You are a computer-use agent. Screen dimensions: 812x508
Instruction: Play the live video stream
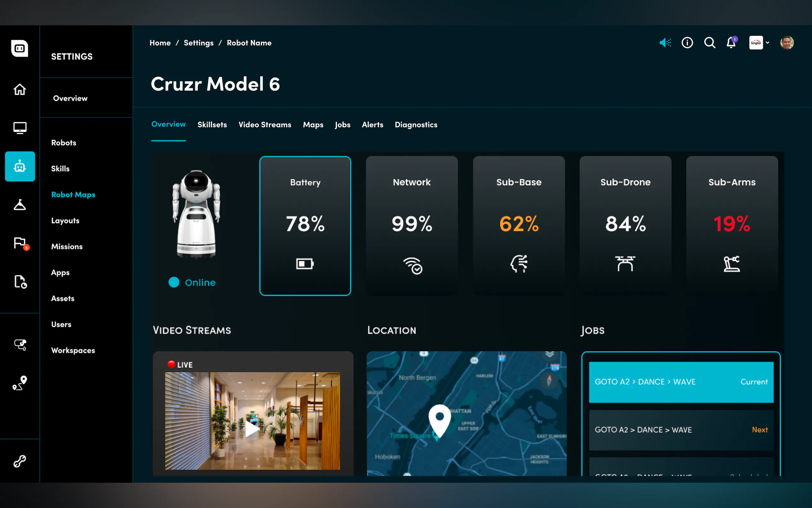(252, 429)
